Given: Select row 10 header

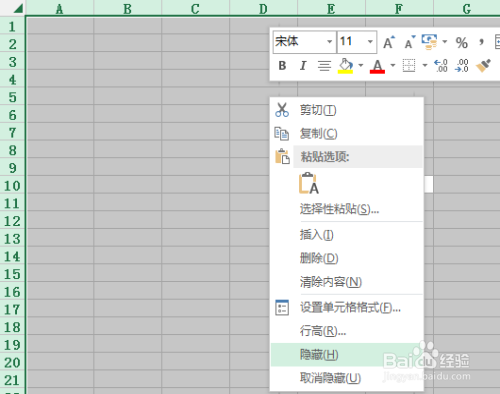Looking at the screenshot, I should tap(12, 186).
